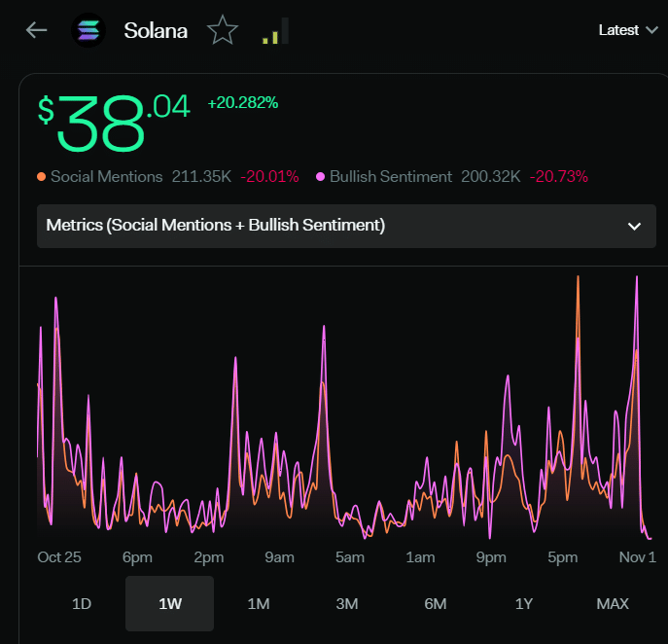
Task: Open the Latest dropdown
Action: (x=628, y=30)
